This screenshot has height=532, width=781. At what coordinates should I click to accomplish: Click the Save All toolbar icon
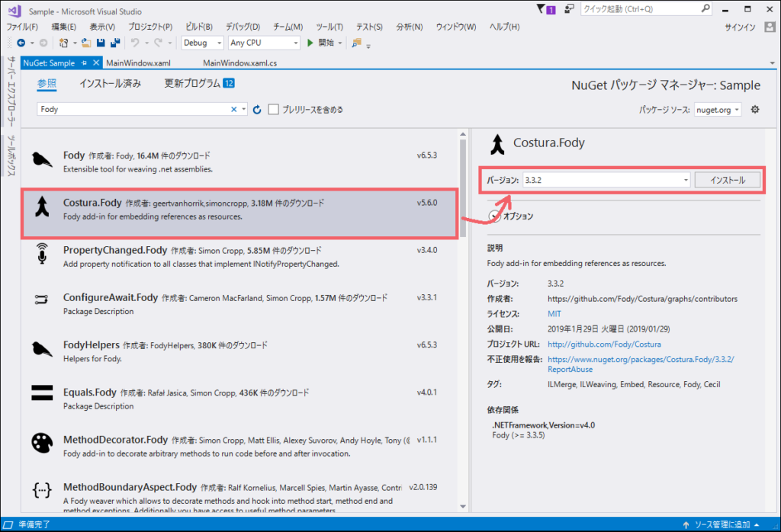click(x=115, y=43)
